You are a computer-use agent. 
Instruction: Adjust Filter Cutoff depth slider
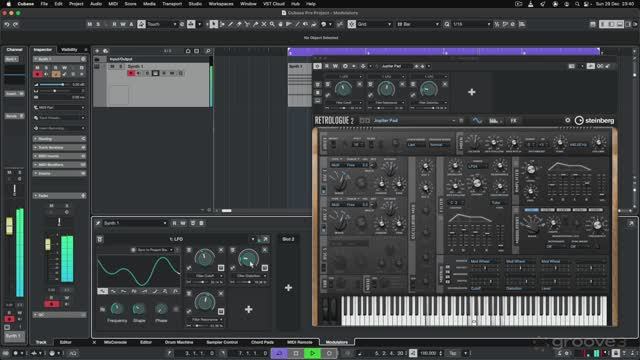[x=201, y=282]
